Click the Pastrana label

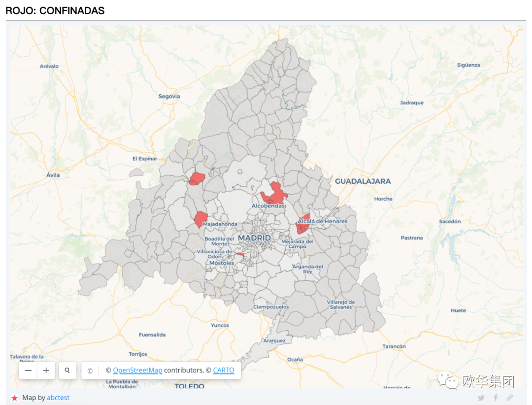412,237
